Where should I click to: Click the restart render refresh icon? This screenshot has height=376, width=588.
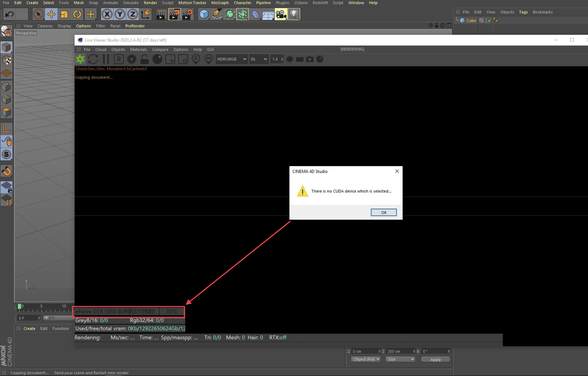[x=93, y=59]
